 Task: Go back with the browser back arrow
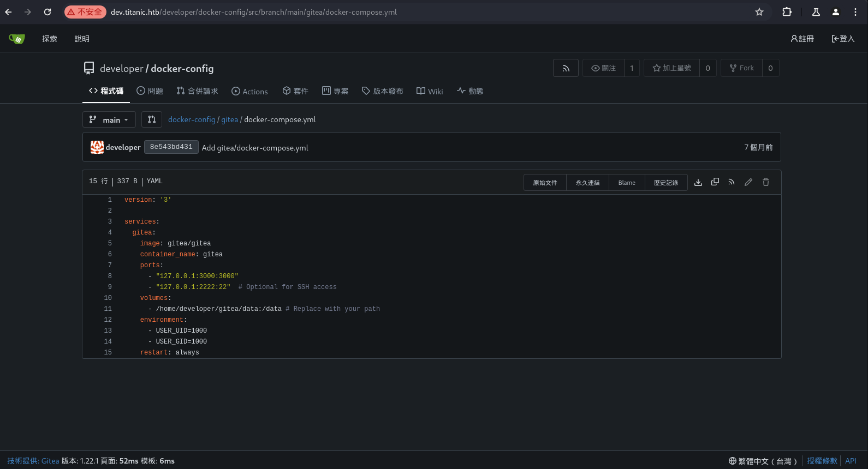tap(8, 12)
